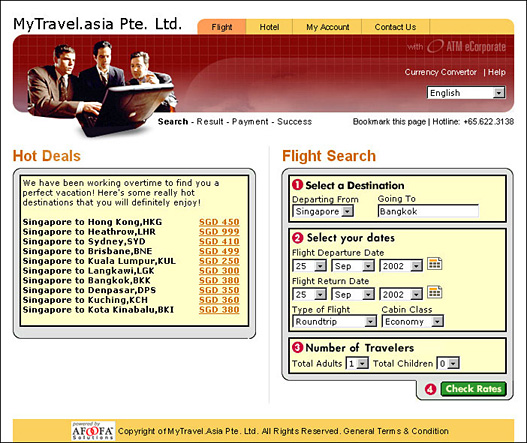Image resolution: width=527 pixels, height=443 pixels.
Task: Click the Hotline +65.622.3138 text
Action: coord(473,122)
